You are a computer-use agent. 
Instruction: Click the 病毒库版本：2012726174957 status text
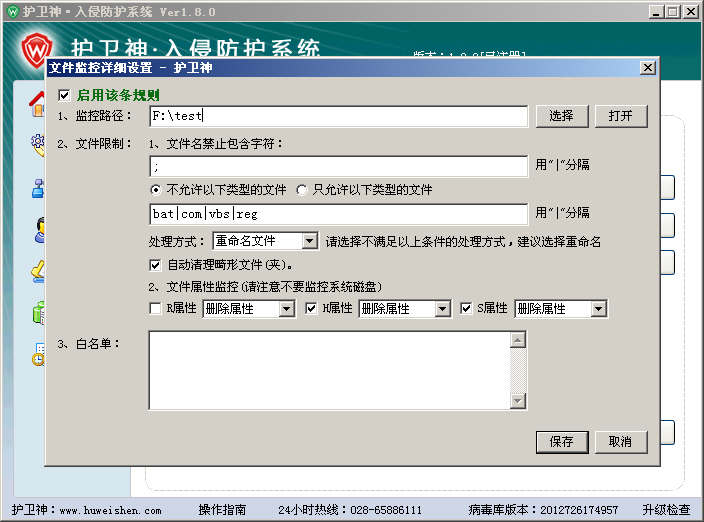(x=543, y=509)
